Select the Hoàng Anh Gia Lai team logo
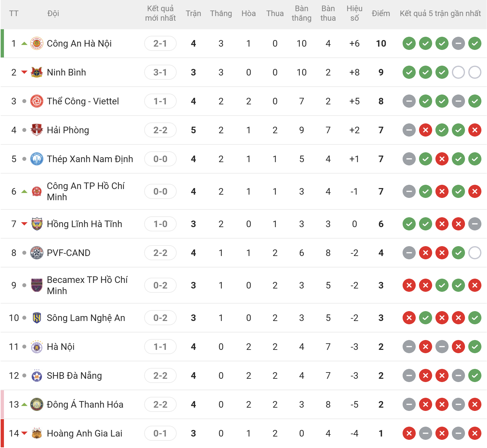This screenshot has width=487, height=448. click(x=37, y=433)
